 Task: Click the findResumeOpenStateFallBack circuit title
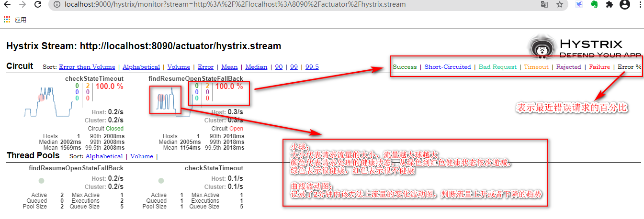(x=196, y=78)
